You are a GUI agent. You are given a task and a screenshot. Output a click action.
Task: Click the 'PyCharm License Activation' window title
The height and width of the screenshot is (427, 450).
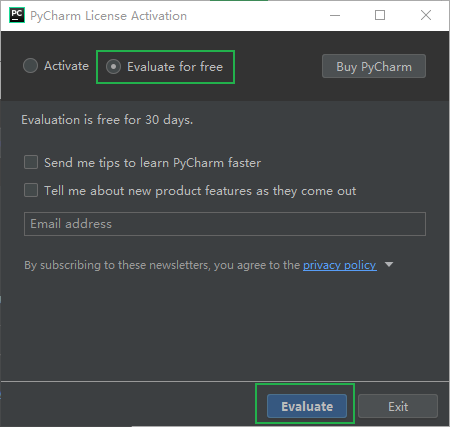coord(108,16)
